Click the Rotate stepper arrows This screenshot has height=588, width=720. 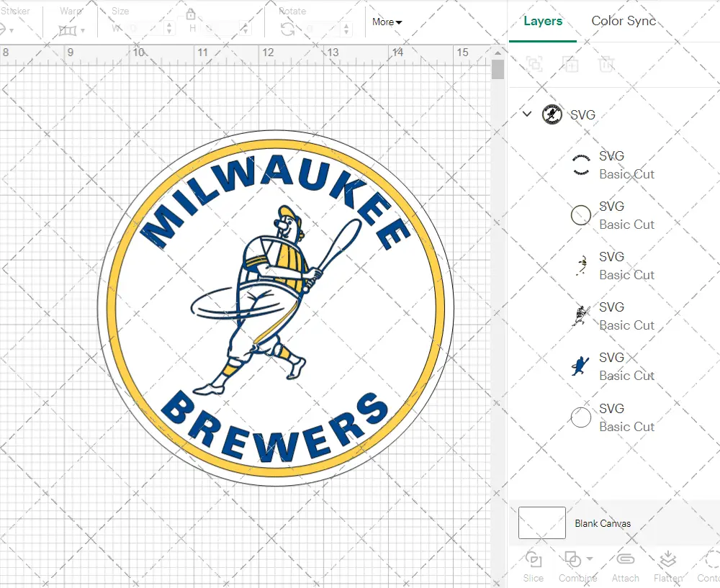[x=346, y=30]
